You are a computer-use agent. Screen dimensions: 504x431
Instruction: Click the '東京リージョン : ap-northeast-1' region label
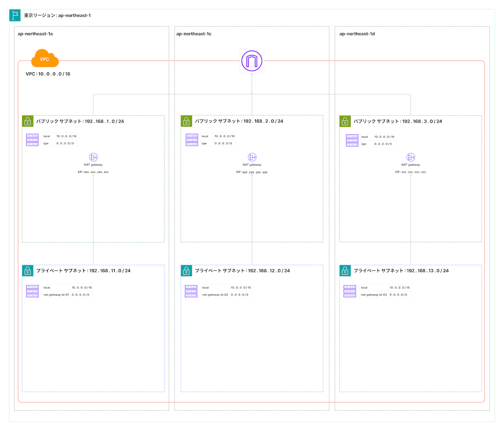click(57, 15)
